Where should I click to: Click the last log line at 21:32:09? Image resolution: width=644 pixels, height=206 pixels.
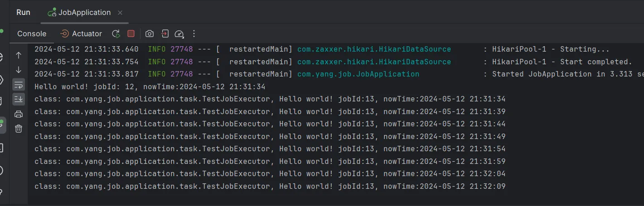pyautogui.click(x=270, y=186)
